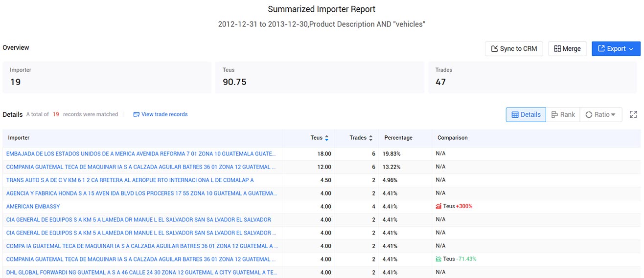Select the Details view tab

(x=526, y=114)
